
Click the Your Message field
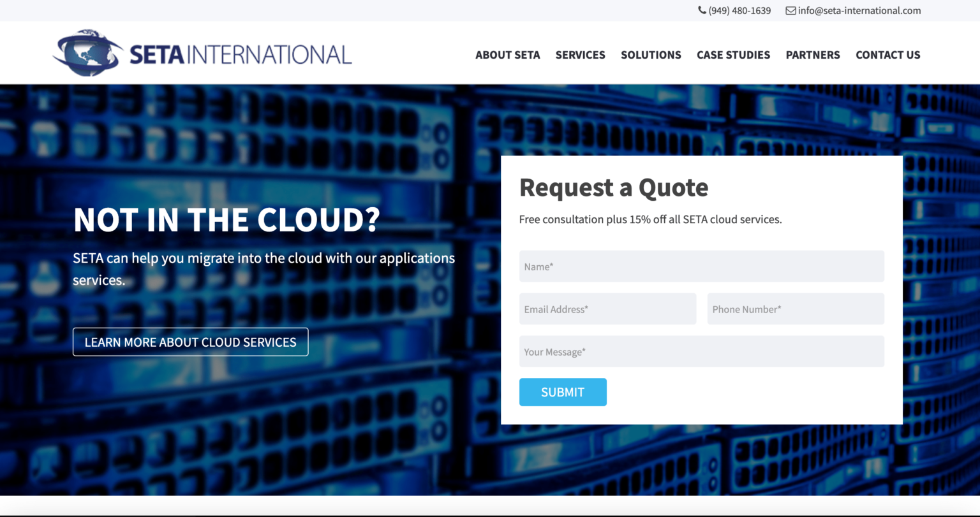point(702,351)
